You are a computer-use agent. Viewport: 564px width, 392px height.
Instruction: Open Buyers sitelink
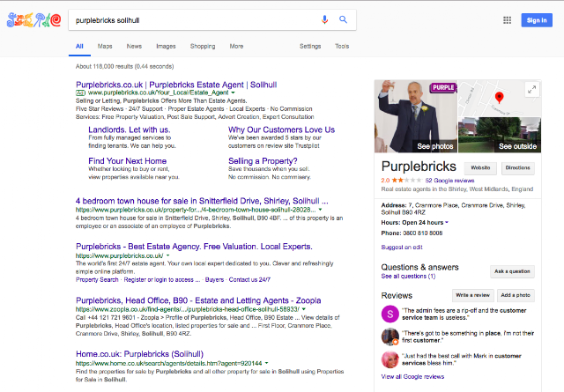tap(214, 280)
